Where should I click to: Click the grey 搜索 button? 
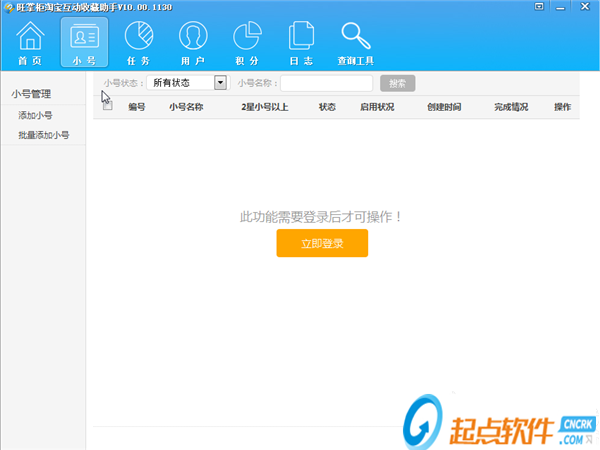pos(398,83)
